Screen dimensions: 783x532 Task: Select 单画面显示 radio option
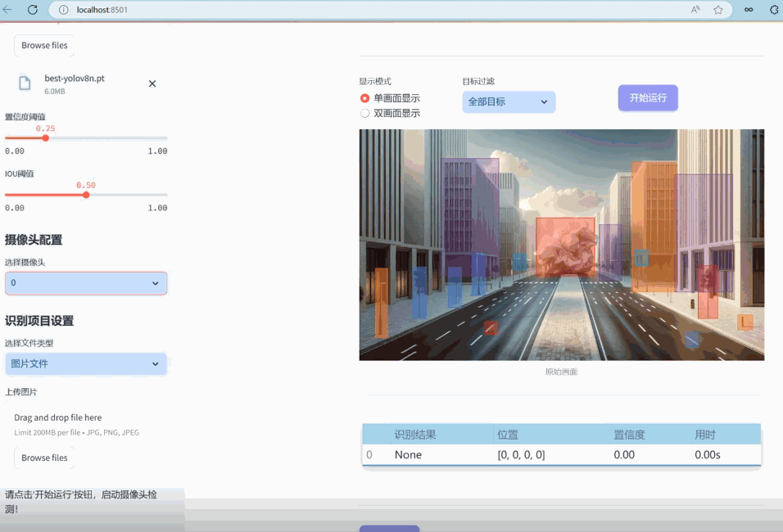pyautogui.click(x=365, y=98)
